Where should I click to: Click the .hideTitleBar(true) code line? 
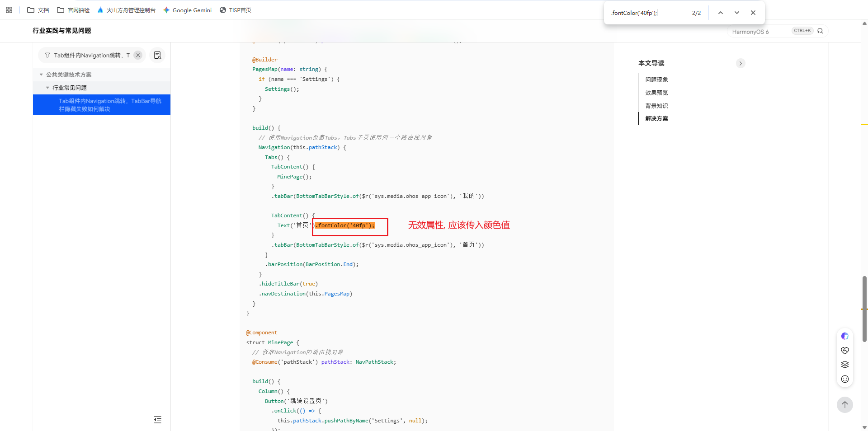[288, 284]
